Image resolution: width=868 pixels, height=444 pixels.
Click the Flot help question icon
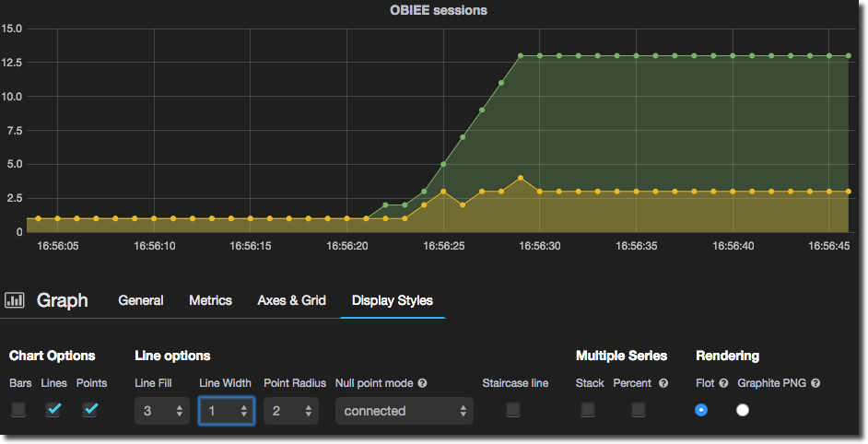coord(723,383)
